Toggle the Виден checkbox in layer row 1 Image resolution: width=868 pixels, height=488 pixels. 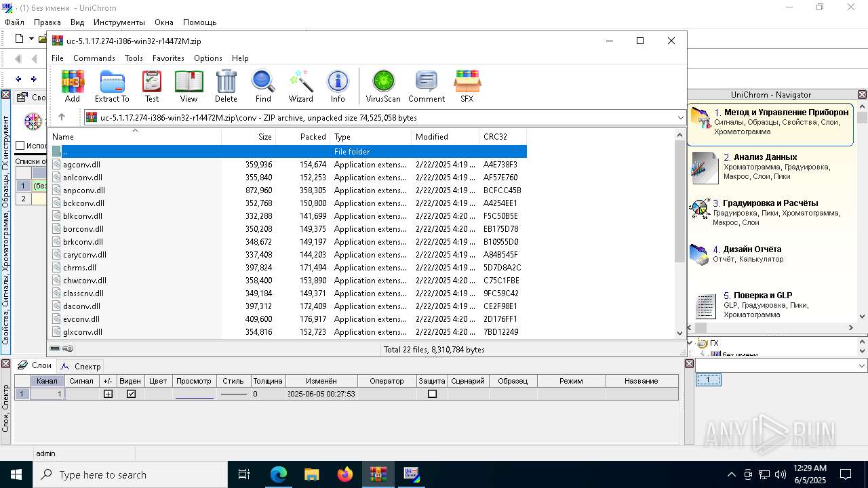[131, 394]
